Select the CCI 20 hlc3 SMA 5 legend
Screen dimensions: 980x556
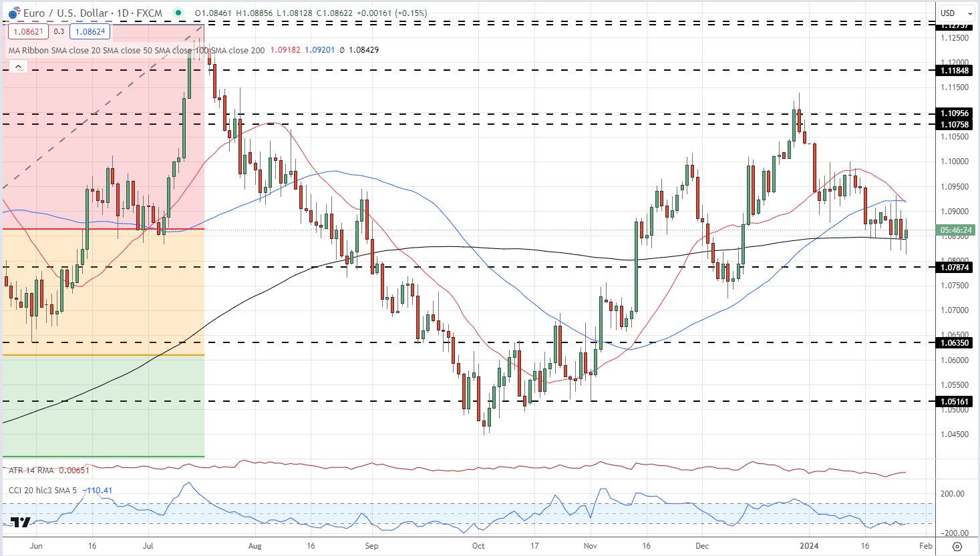click(x=43, y=491)
